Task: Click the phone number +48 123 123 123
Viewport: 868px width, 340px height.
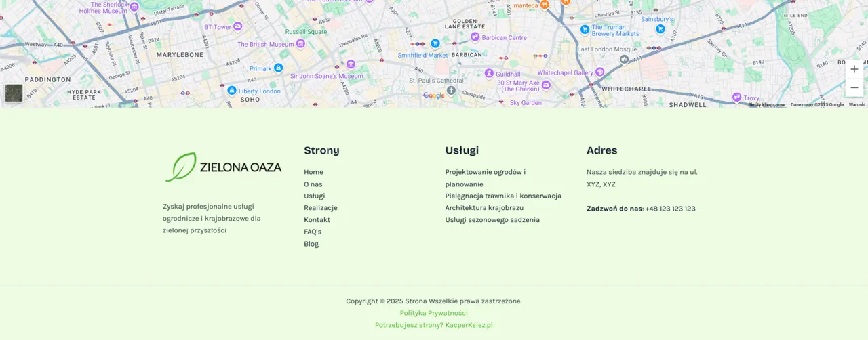Action: pos(670,209)
